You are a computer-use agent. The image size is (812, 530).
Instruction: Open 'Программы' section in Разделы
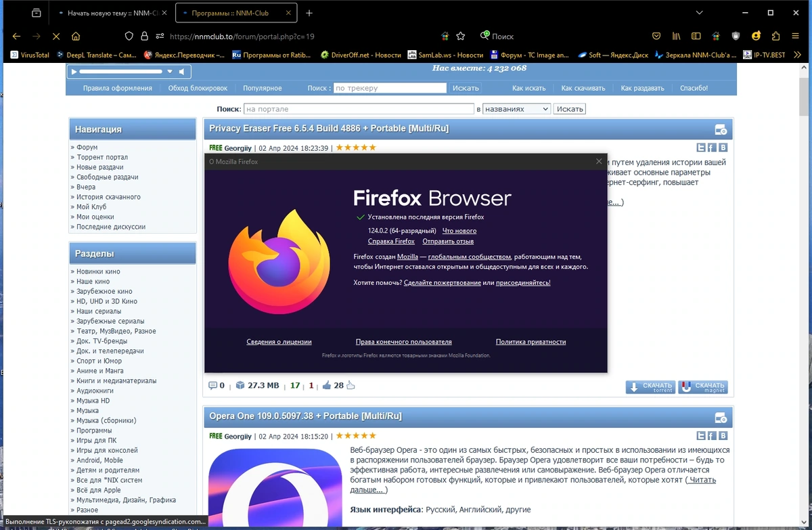(x=94, y=430)
